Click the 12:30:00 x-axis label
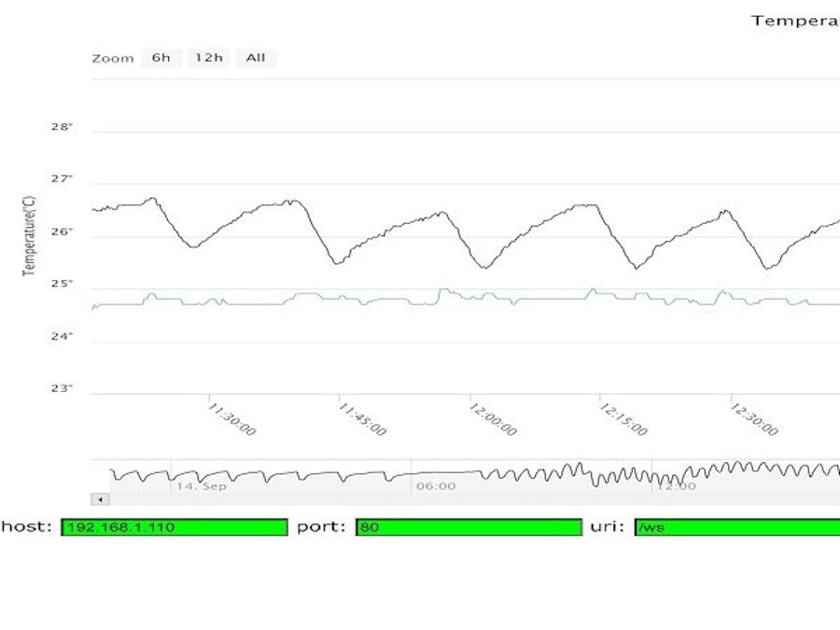Screen dimensions: 840x630 point(755,419)
